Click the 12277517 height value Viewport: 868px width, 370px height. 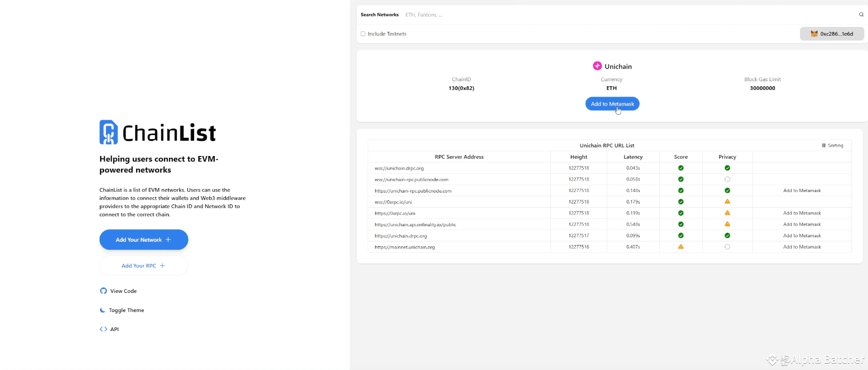tap(579, 236)
